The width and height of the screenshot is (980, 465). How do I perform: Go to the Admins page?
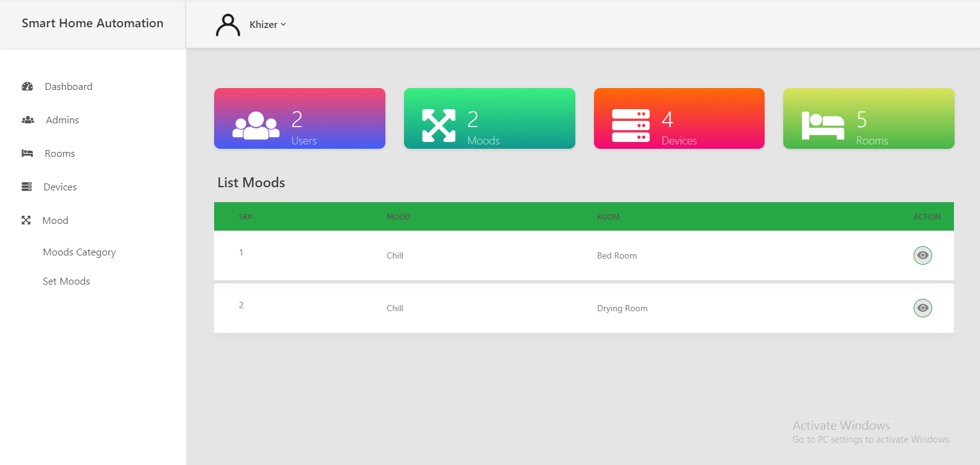tap(62, 120)
